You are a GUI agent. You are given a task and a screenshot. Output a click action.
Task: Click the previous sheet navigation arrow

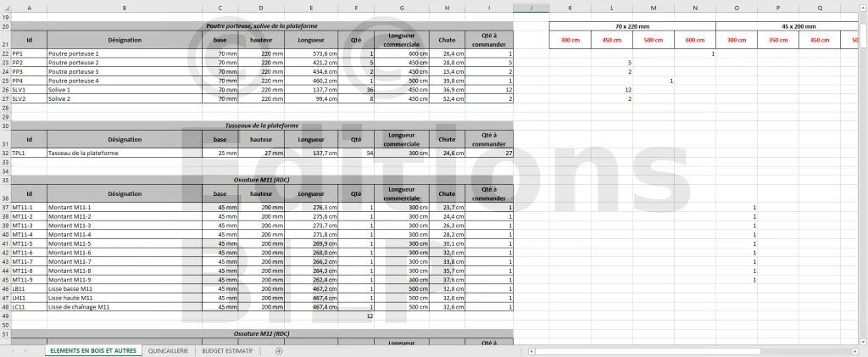tap(13, 351)
